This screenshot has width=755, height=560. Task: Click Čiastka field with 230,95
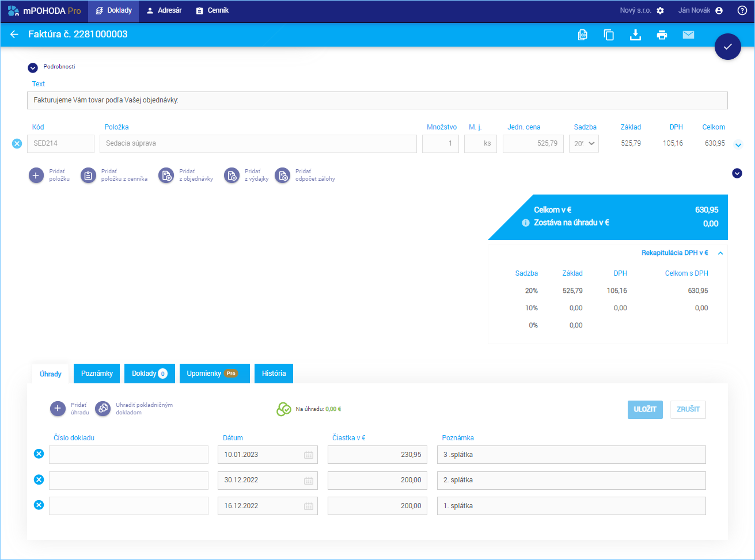(377, 455)
